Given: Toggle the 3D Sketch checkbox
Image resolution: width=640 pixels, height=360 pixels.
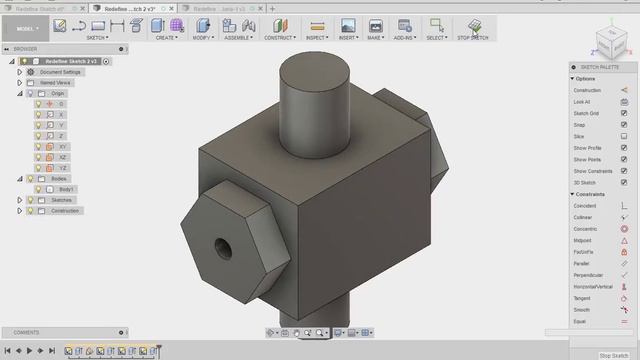Looking at the screenshot, I should 624,182.
